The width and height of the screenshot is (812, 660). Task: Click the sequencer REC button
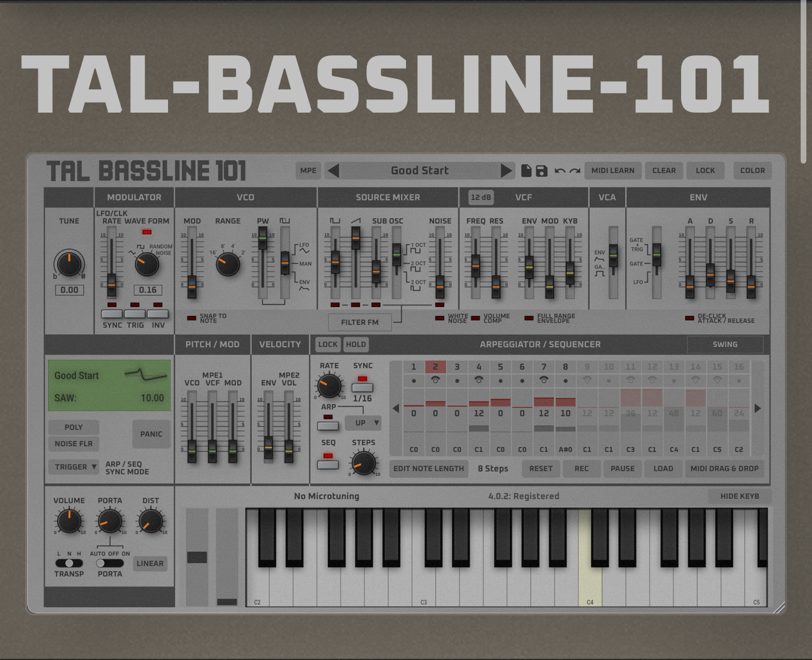[x=582, y=468]
